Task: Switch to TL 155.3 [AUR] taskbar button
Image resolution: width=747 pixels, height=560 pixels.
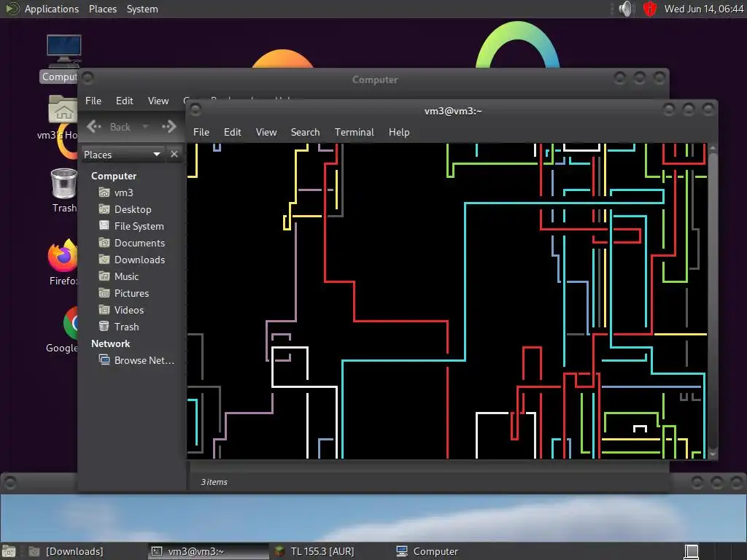Action: coord(315,551)
